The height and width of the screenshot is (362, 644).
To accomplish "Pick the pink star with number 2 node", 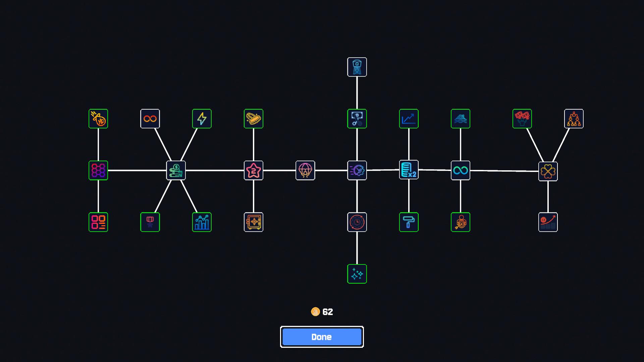I will [254, 171].
